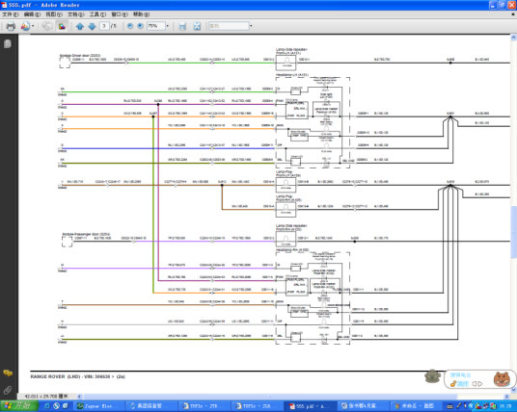Click the fit full page icon
This screenshot has width=517, height=412.
tap(197, 26)
